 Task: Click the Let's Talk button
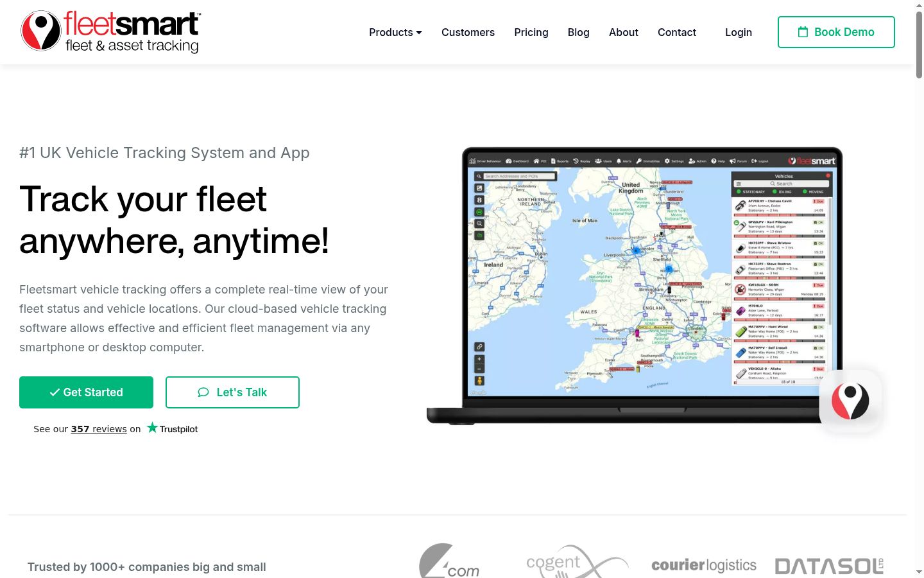tap(232, 392)
